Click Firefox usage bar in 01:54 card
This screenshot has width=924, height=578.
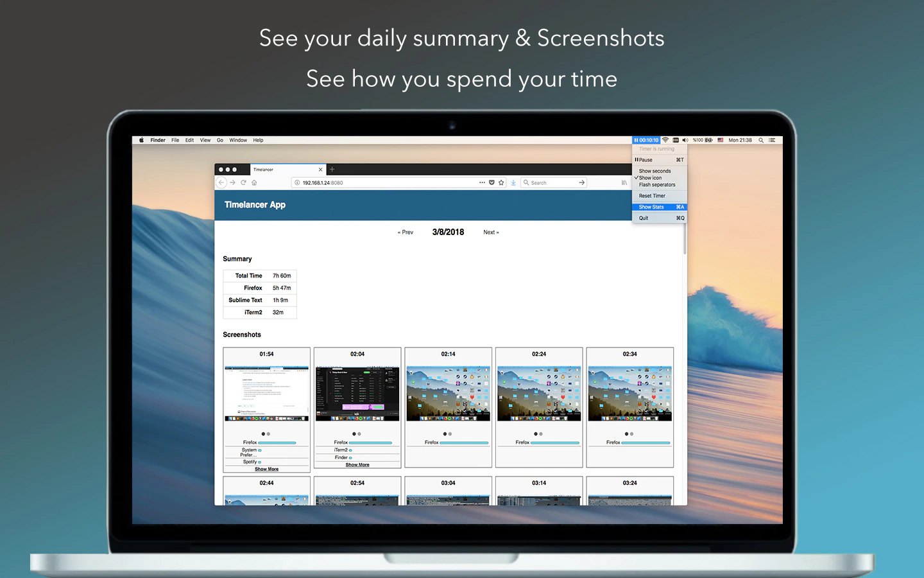pyautogui.click(x=277, y=442)
